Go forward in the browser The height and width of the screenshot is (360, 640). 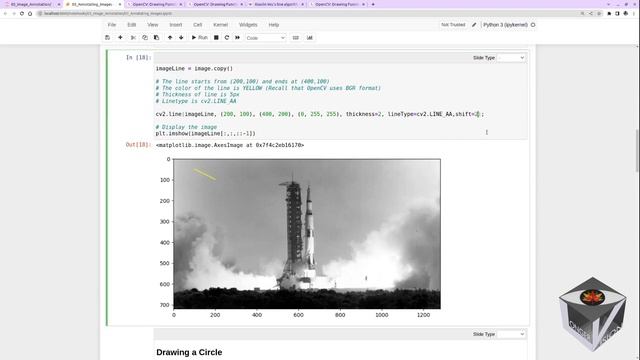coord(13,13)
